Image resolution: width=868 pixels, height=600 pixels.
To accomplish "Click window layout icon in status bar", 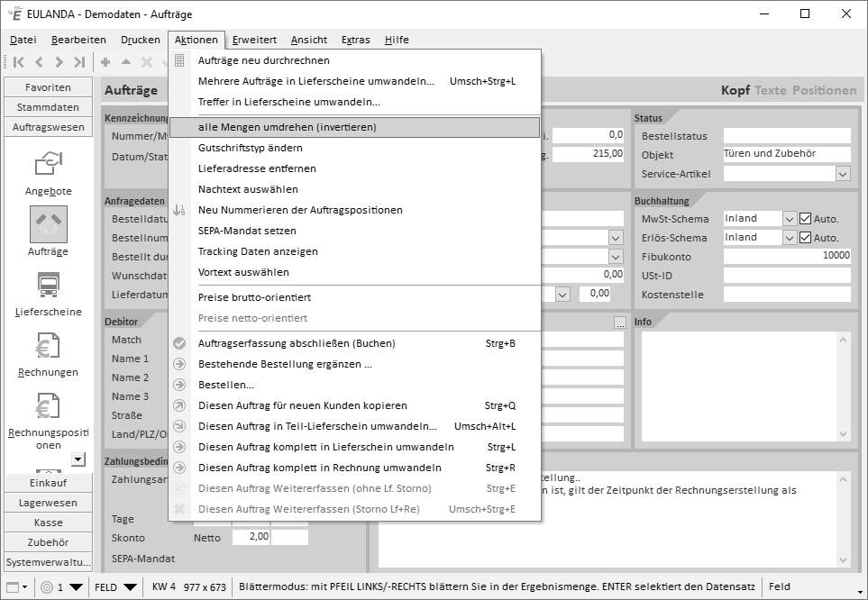I will point(13,587).
